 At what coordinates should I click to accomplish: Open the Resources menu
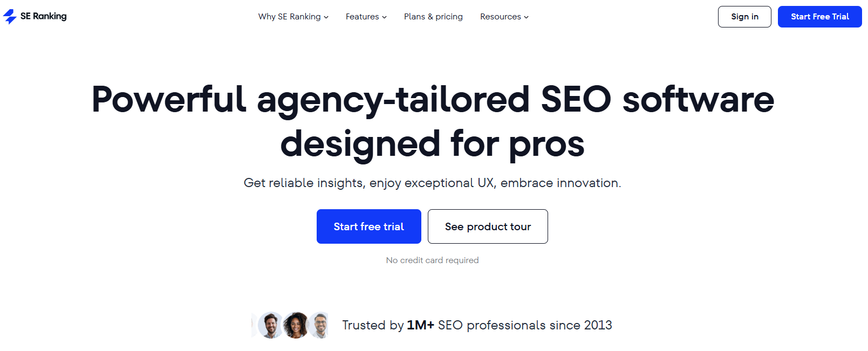(500, 17)
